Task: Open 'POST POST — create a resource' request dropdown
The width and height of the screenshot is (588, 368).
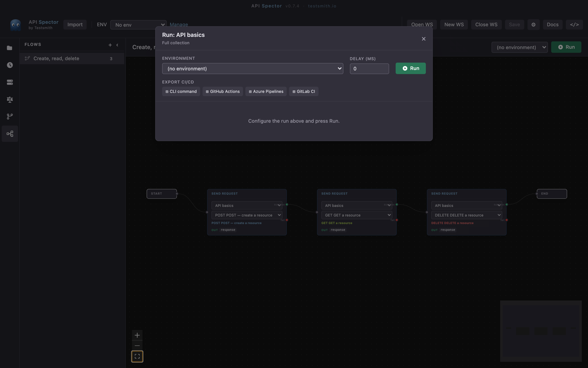Action: [x=247, y=215]
